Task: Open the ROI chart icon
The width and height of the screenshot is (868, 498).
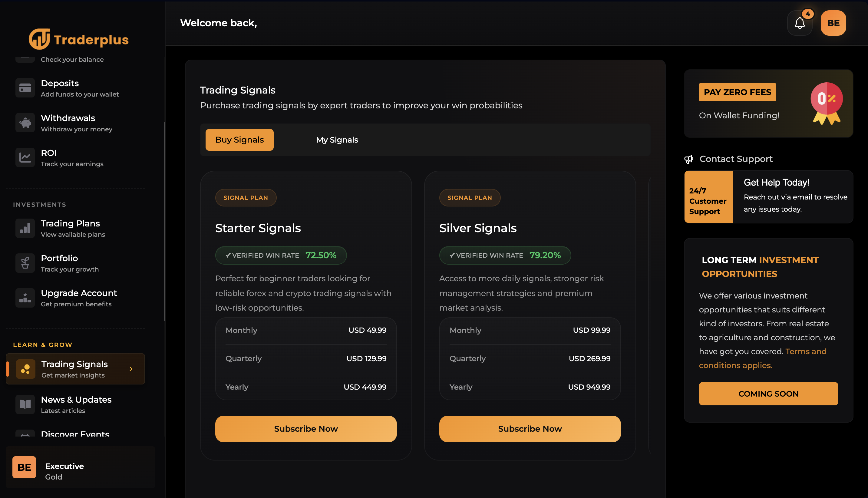Action: click(25, 158)
